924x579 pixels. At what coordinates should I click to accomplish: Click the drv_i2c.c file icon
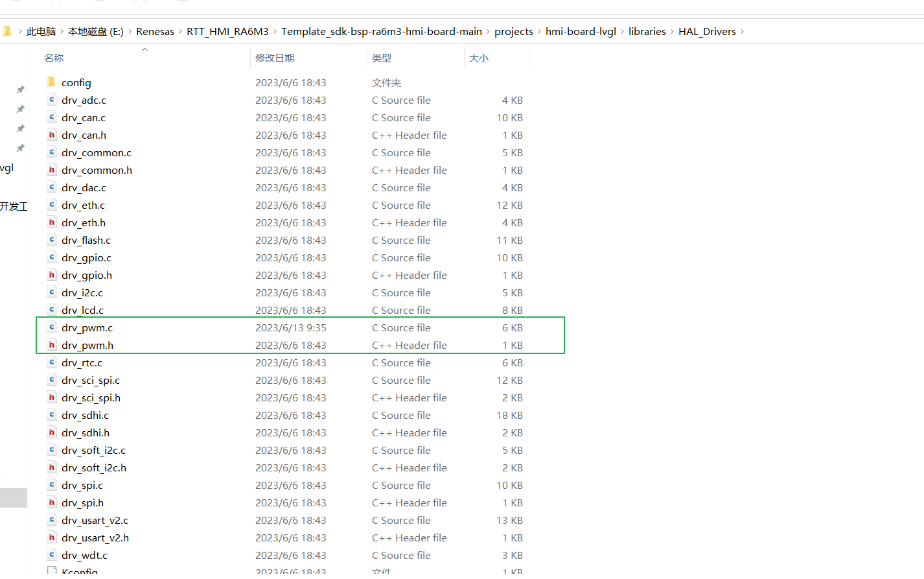click(x=52, y=292)
